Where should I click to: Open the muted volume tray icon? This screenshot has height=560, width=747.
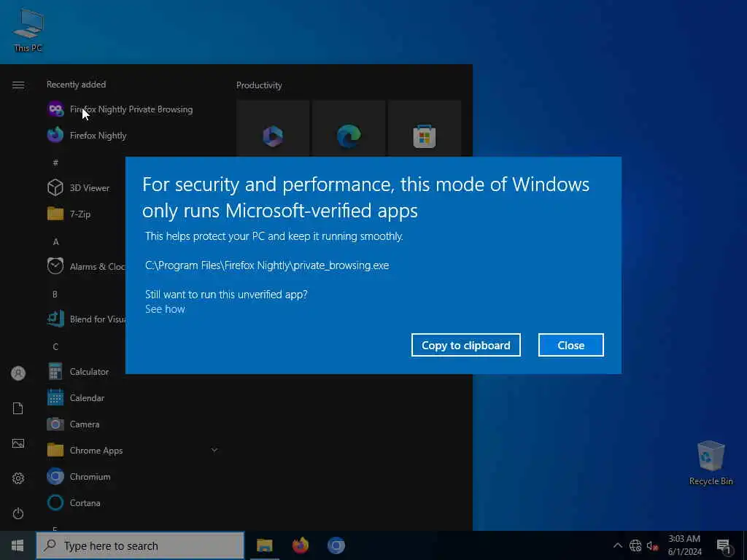[x=652, y=545]
